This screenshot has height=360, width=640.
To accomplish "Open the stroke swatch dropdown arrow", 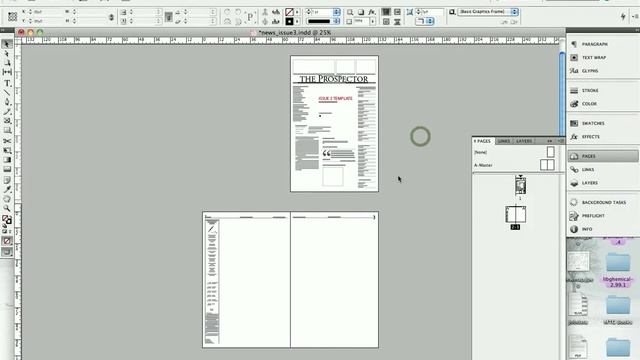I will (297, 21).
